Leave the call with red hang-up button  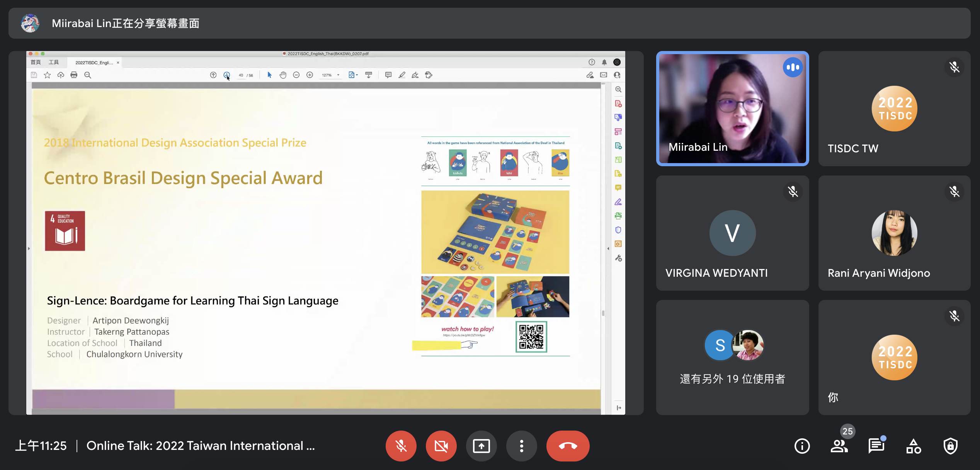568,446
